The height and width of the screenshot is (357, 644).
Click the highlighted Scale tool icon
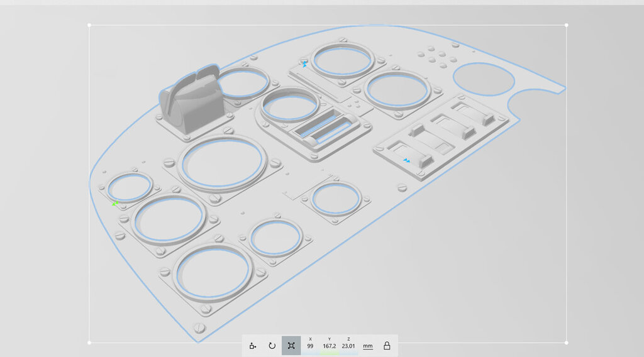(x=291, y=346)
